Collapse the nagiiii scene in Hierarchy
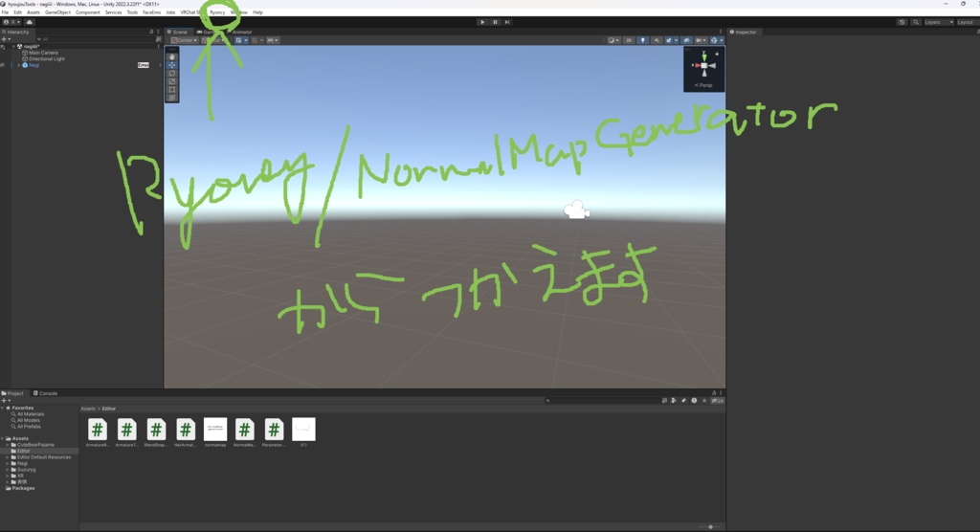Screen dimensions: 980x532 13,46
